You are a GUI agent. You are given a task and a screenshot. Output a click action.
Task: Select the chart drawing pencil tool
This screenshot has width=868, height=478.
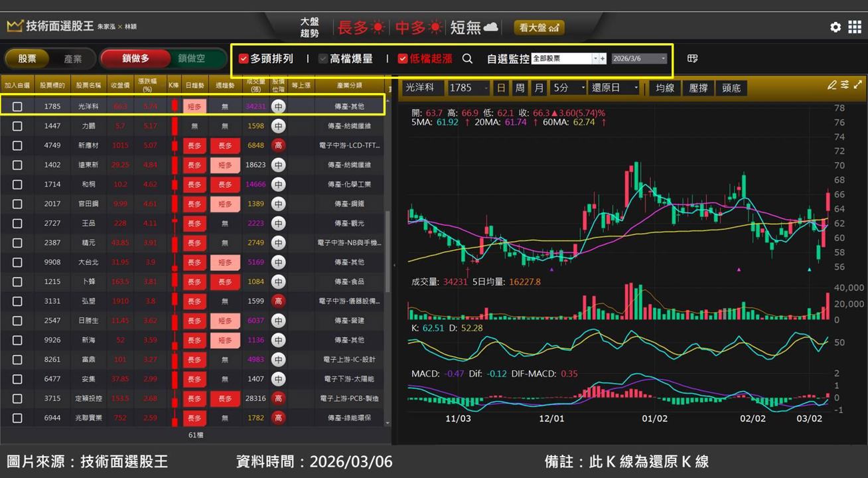pyautogui.click(x=832, y=85)
